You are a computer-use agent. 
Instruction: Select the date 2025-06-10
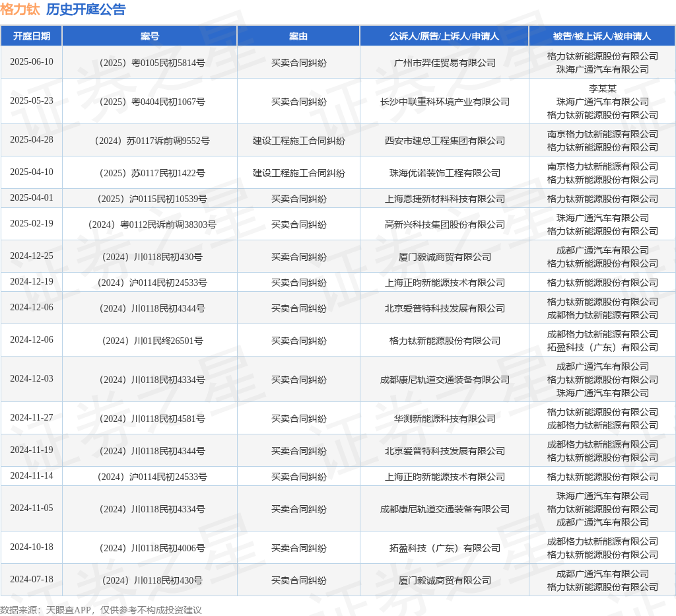[x=32, y=62]
